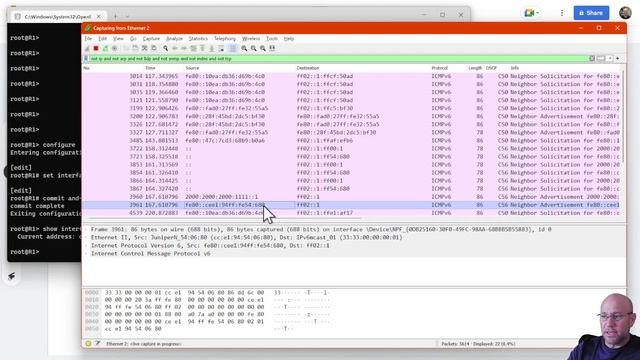Open the Capture menu

(x=151, y=38)
